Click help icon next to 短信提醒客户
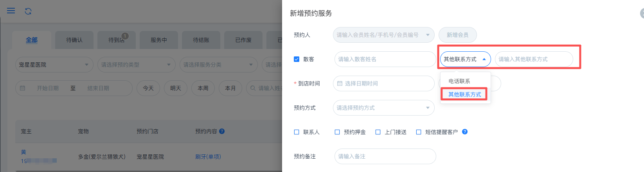This screenshot has width=644, height=172. [x=465, y=132]
